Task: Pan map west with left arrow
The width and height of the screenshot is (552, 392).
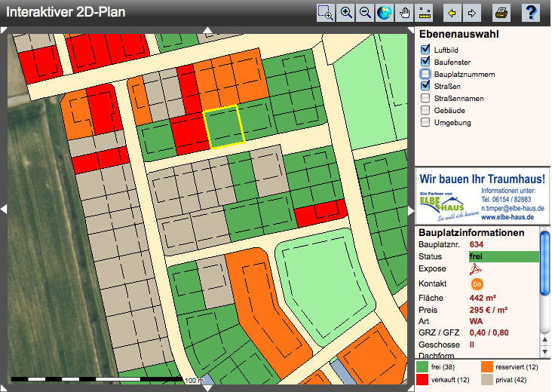Action: tap(4, 210)
